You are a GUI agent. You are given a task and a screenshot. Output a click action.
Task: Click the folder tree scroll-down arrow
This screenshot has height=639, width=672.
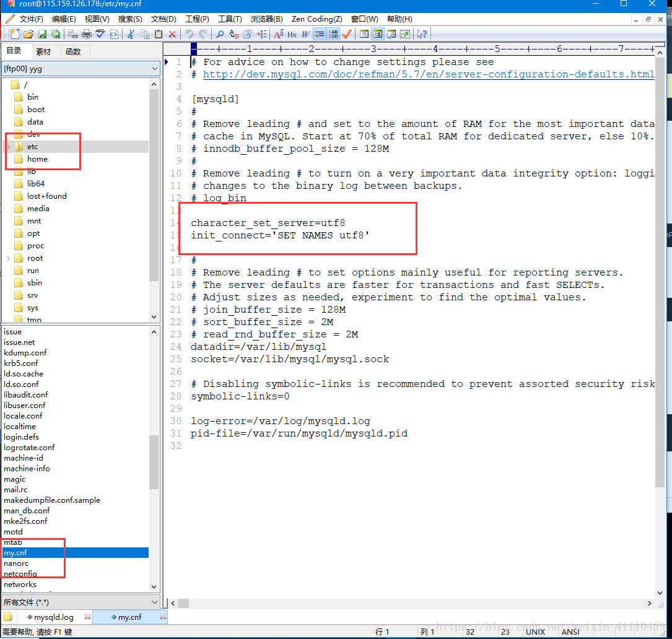point(154,317)
